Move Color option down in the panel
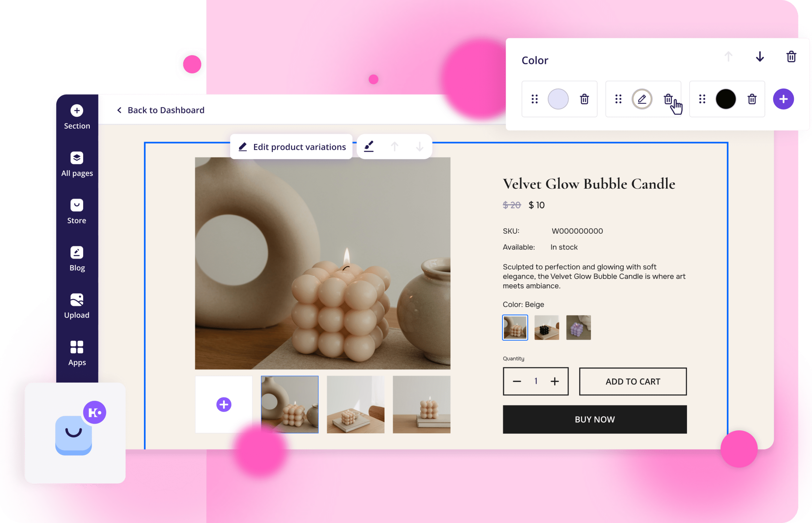812x523 pixels. pos(760,57)
